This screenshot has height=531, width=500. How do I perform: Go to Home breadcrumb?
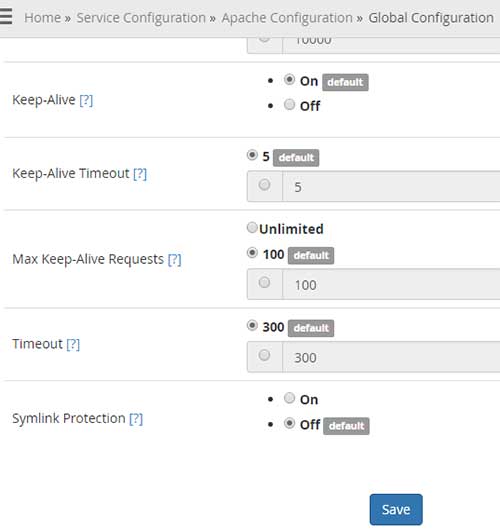click(x=42, y=18)
